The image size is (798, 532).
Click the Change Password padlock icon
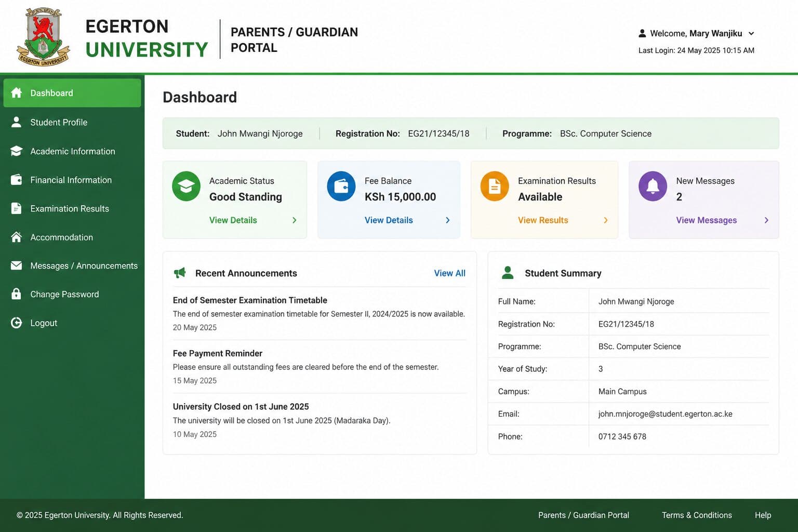(17, 294)
